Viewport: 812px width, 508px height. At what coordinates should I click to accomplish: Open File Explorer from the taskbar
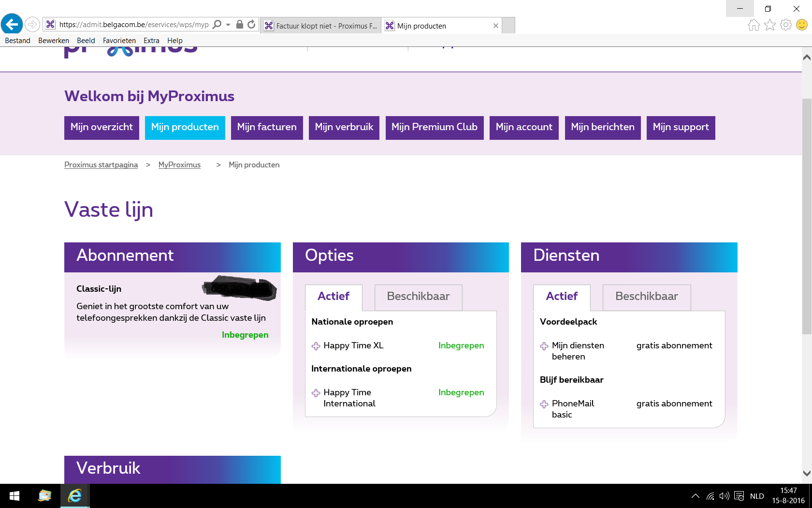pos(44,496)
